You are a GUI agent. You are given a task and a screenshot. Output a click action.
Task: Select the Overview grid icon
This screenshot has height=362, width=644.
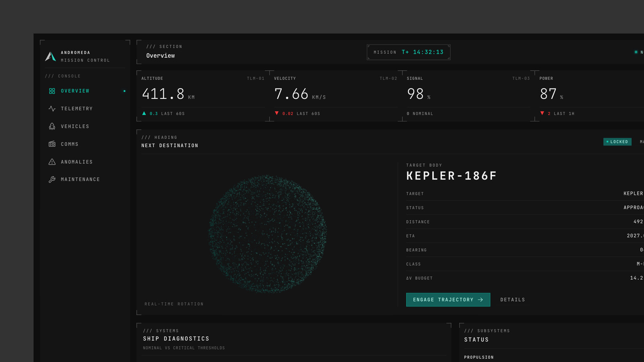[x=52, y=91]
